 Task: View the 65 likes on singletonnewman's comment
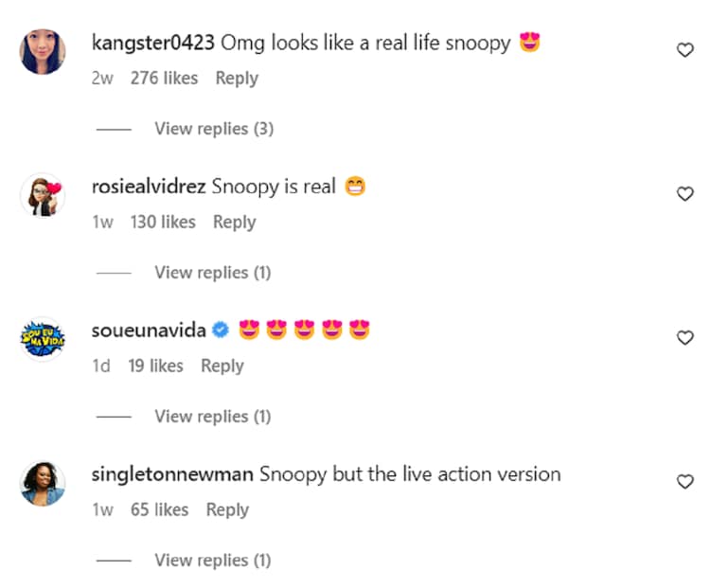(159, 509)
